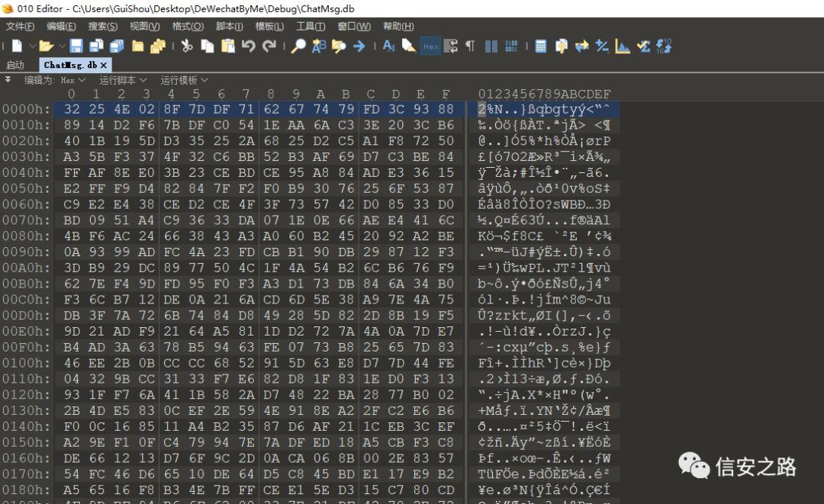
Task: Click the Checksum sigma icon
Action: coord(643,47)
